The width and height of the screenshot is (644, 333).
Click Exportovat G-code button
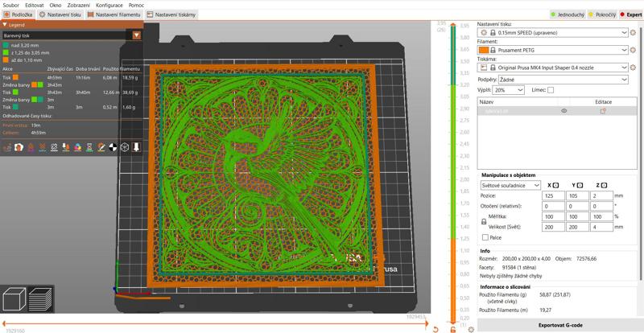[x=560, y=325]
